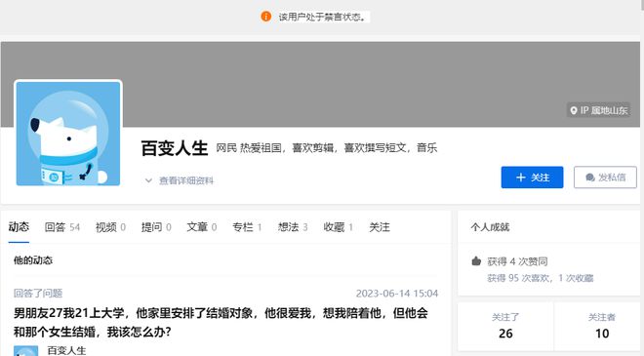Open the 关注 tab in profile navigation
This screenshot has width=644, height=356.
[380, 227]
